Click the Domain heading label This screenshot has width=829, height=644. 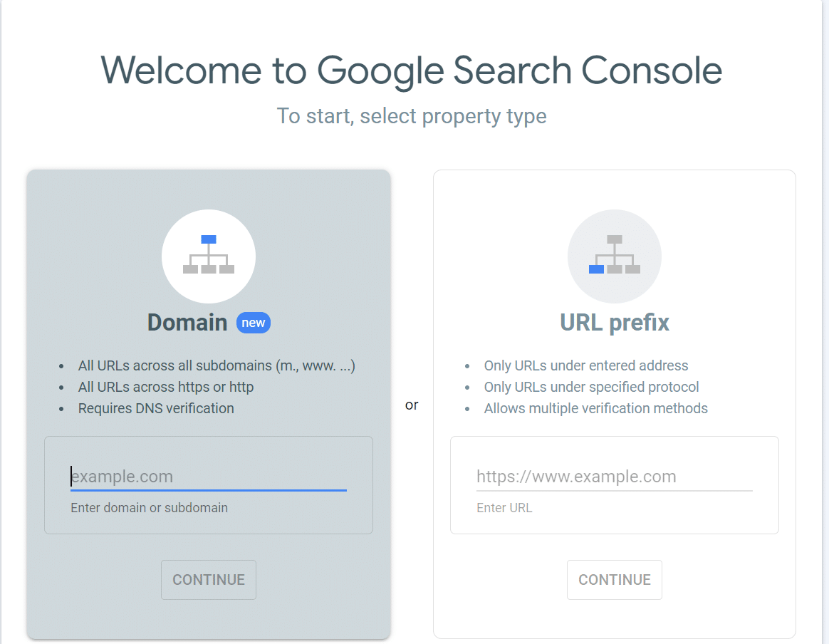click(x=187, y=322)
